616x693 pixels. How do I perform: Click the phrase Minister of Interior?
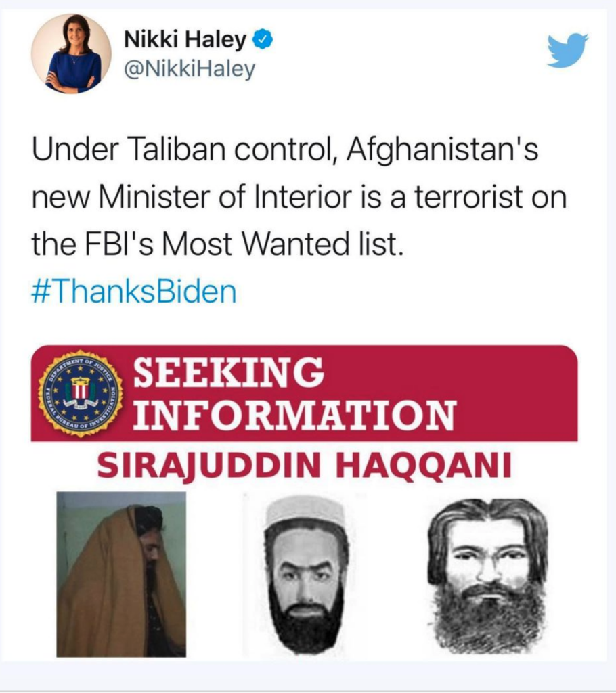(x=225, y=197)
